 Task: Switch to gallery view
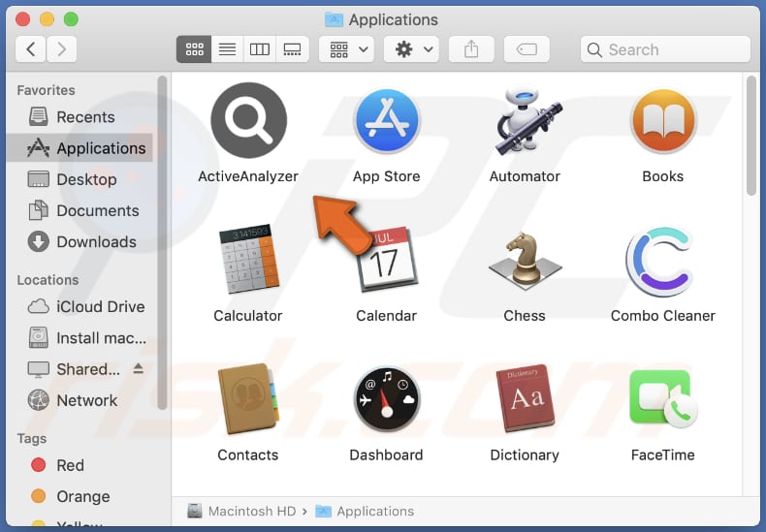click(292, 49)
